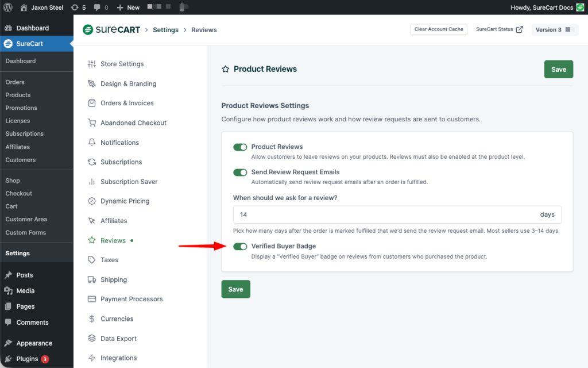Click the Currencies dollar sign icon
The image size is (588, 368).
click(x=91, y=319)
